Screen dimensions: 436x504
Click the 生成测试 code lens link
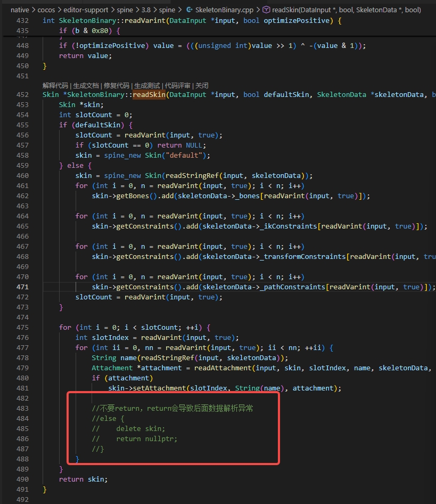(x=147, y=85)
